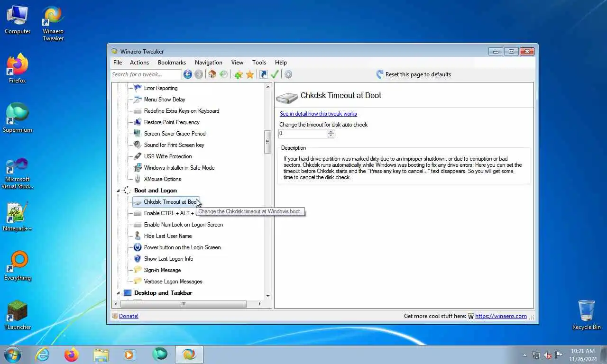The width and height of the screenshot is (607, 364).
Task: Open the File menu
Action: (118, 63)
